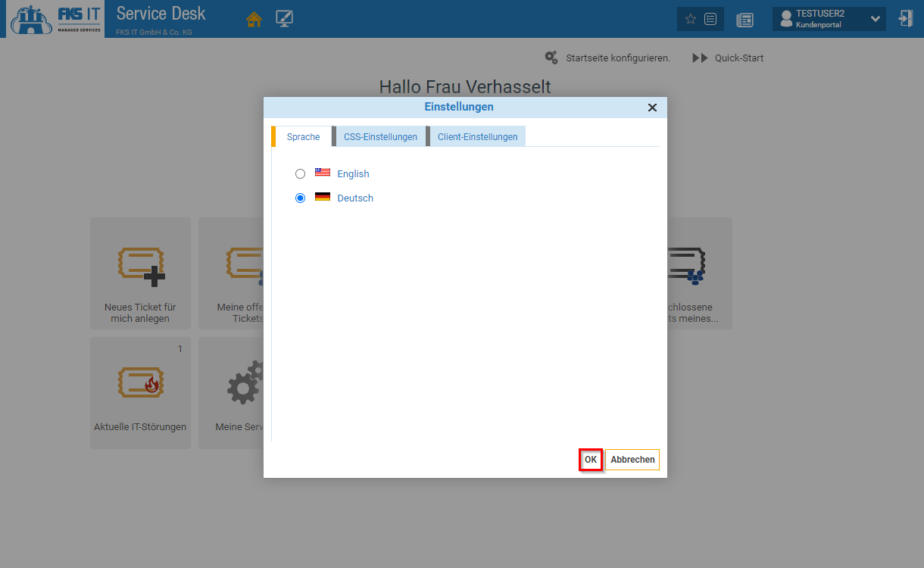
Task: Open the Aktuelle IT-Störungen tile
Action: 140,393
